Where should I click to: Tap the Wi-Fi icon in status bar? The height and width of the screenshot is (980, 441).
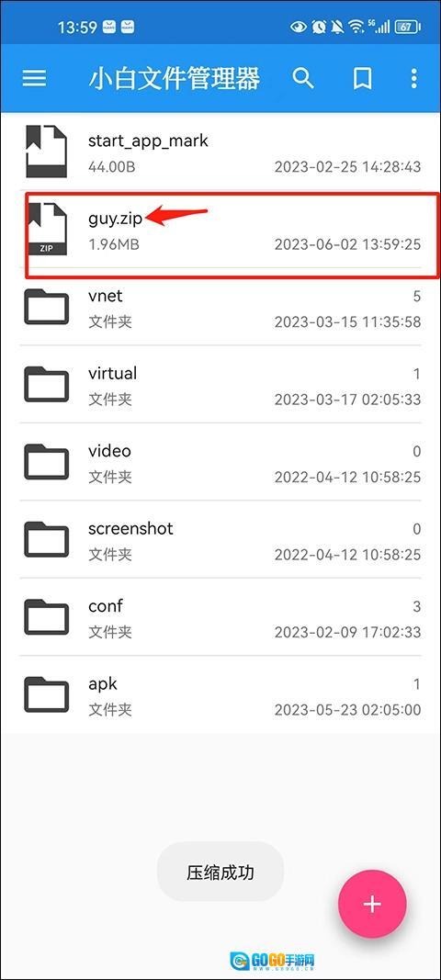point(356,27)
